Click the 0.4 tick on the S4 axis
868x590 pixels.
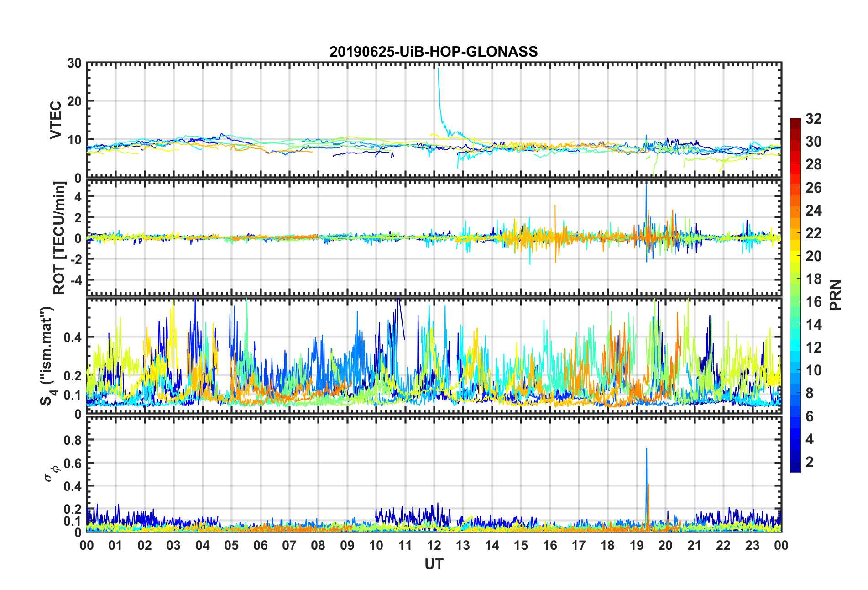(x=73, y=337)
